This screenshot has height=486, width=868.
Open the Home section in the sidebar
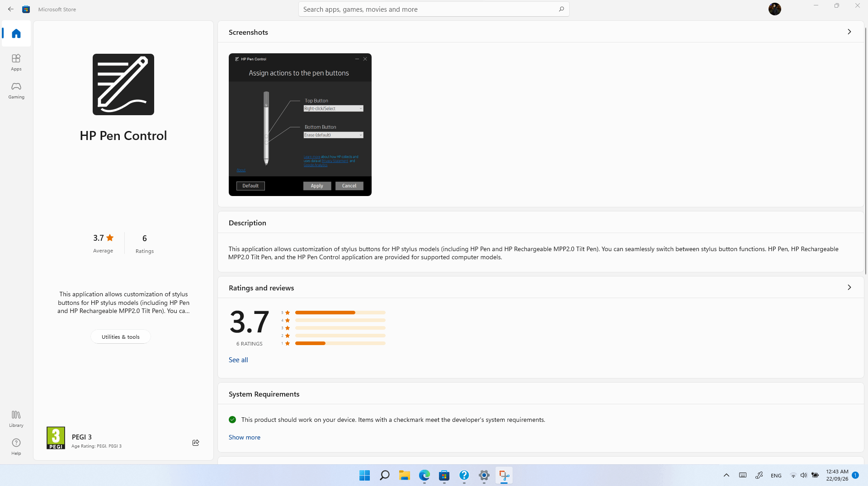click(16, 33)
